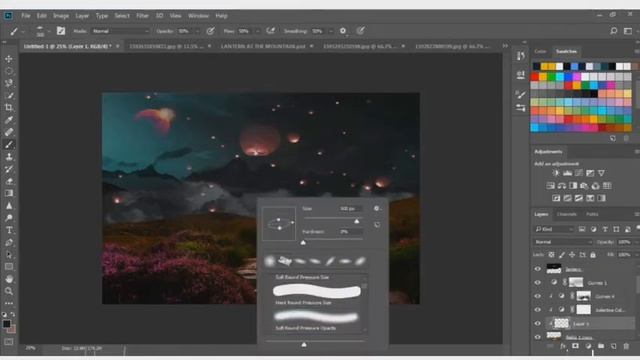Open the Opacity dropdown arrow in options bar

198,31
